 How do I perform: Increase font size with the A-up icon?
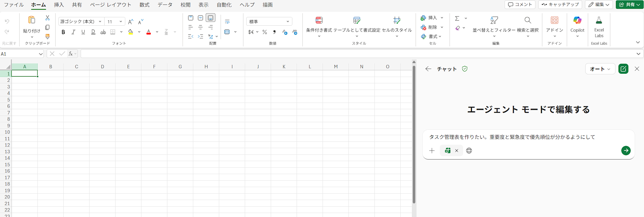[131, 22]
